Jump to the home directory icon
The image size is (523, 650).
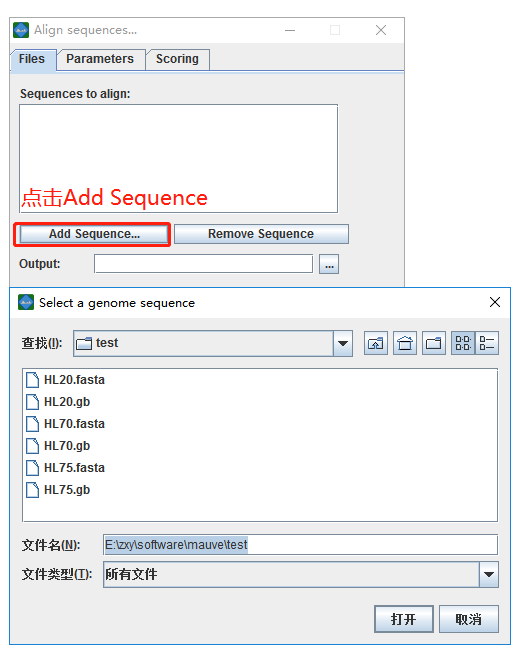405,343
